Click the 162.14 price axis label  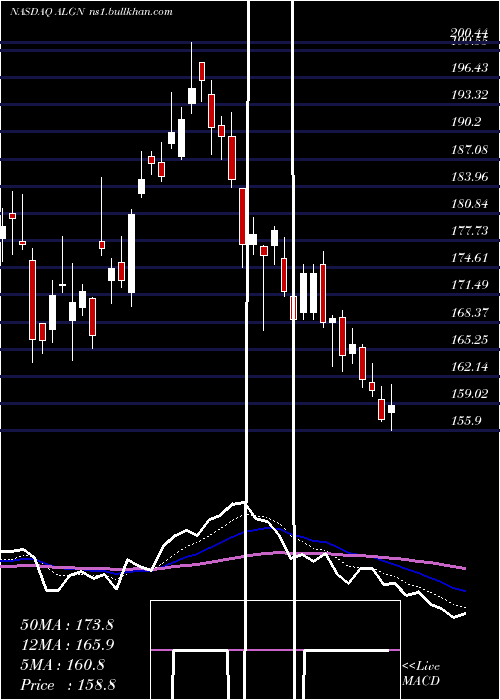click(469, 367)
